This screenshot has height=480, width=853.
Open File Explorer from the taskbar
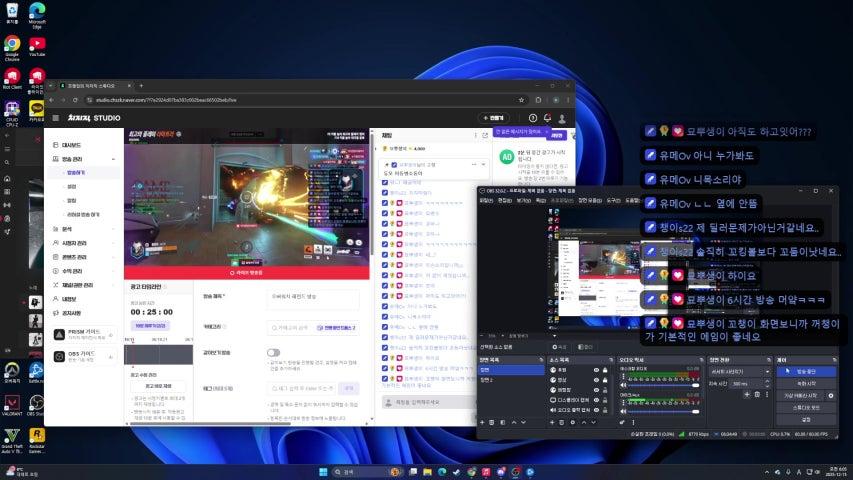(x=428, y=471)
